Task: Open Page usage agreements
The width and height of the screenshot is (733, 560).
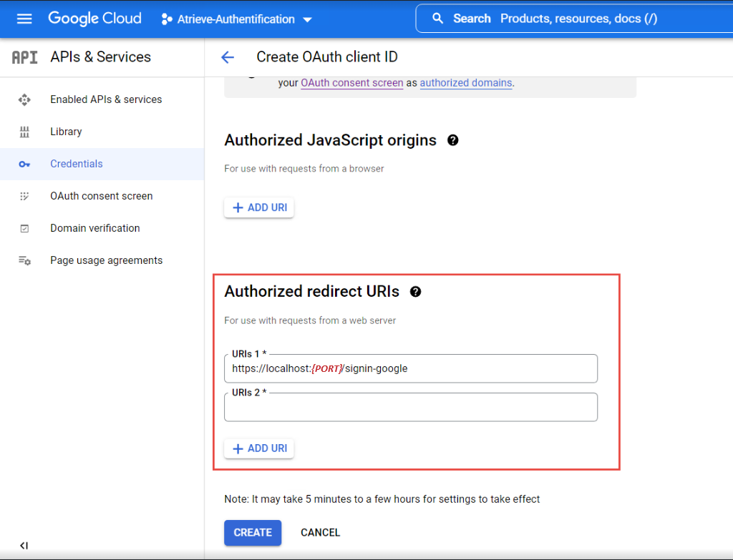Action: click(x=106, y=260)
